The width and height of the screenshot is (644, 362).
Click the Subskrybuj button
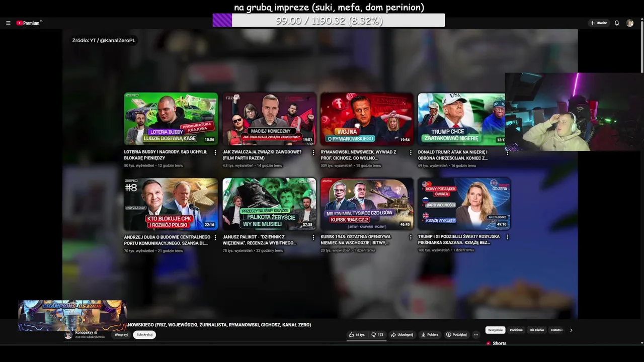tap(144, 335)
